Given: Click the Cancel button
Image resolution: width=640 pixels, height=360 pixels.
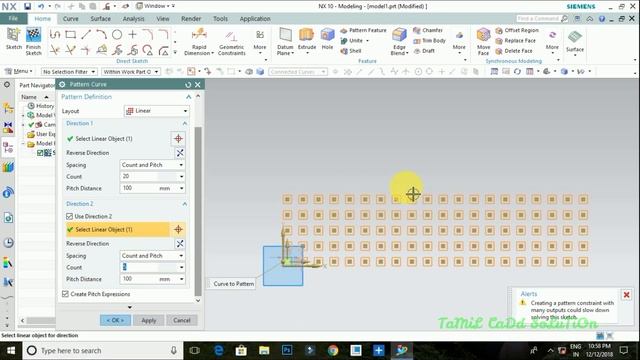Looking at the screenshot, I should tap(182, 320).
